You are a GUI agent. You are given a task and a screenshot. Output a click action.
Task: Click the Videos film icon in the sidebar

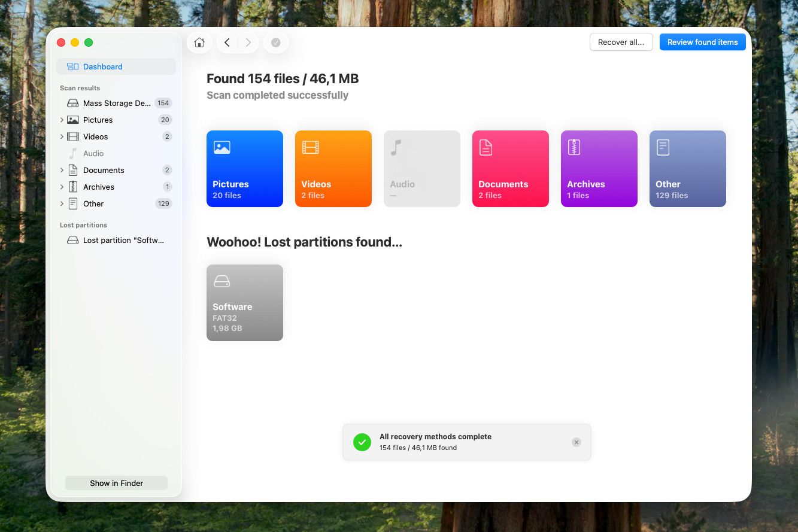[72, 136]
